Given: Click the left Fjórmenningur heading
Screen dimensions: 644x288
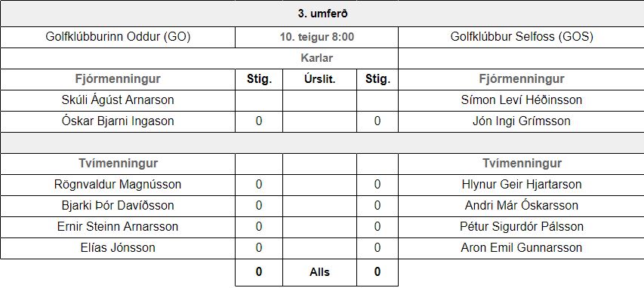Looking at the screenshot, I should (x=118, y=79).
